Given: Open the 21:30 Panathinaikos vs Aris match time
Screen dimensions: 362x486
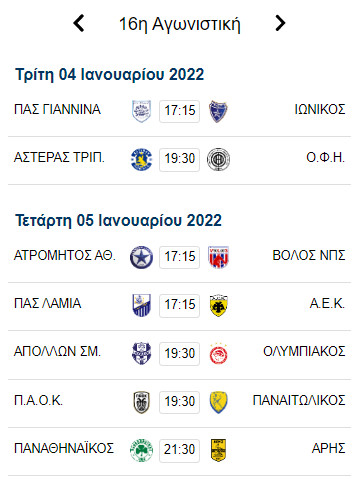Looking at the screenshot, I should [180, 451].
